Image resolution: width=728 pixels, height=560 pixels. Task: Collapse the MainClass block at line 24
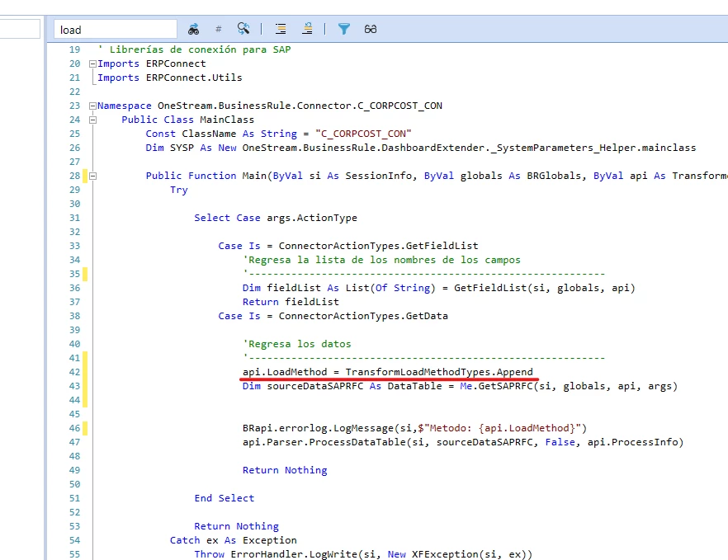pyautogui.click(x=92, y=120)
